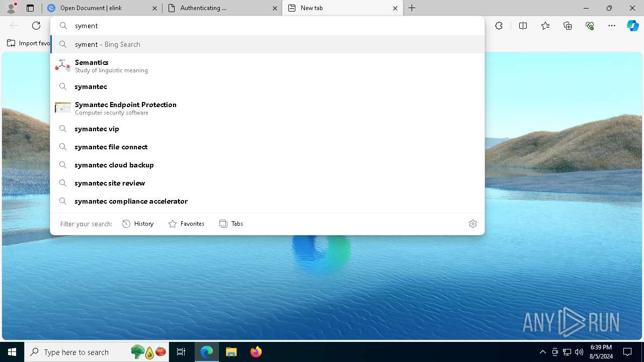Close the Authenticating tab
Screen dimensions: 644x362
[275, 8]
